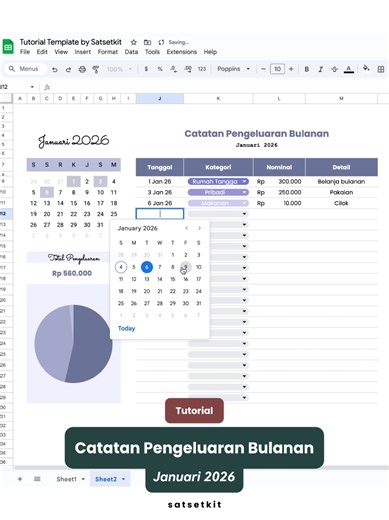389x520 pixels.
Task: Click the expense pie chart
Action: [x=73, y=344]
